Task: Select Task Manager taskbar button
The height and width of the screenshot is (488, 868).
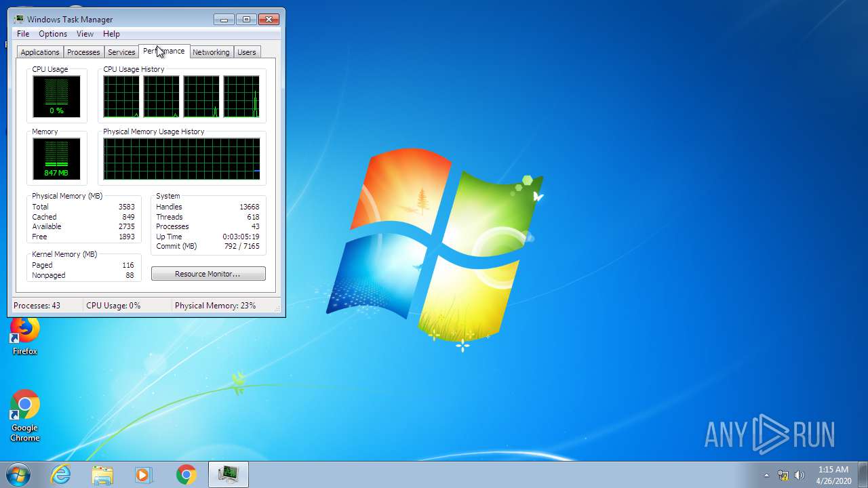Action: tap(228, 474)
